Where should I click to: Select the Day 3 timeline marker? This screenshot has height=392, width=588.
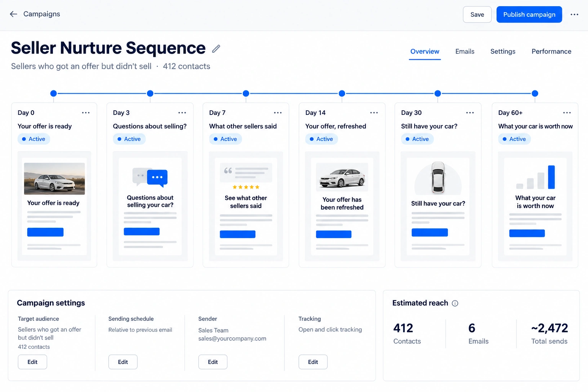pyautogui.click(x=150, y=93)
